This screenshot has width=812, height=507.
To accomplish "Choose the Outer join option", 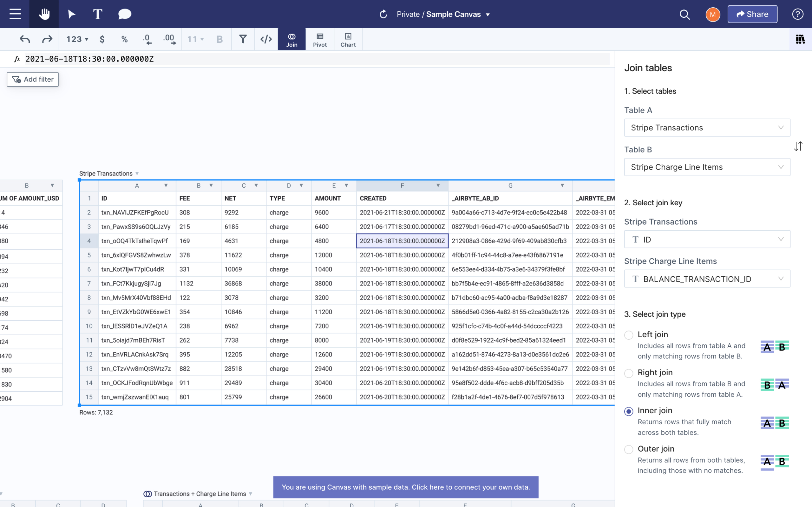I will (x=628, y=449).
